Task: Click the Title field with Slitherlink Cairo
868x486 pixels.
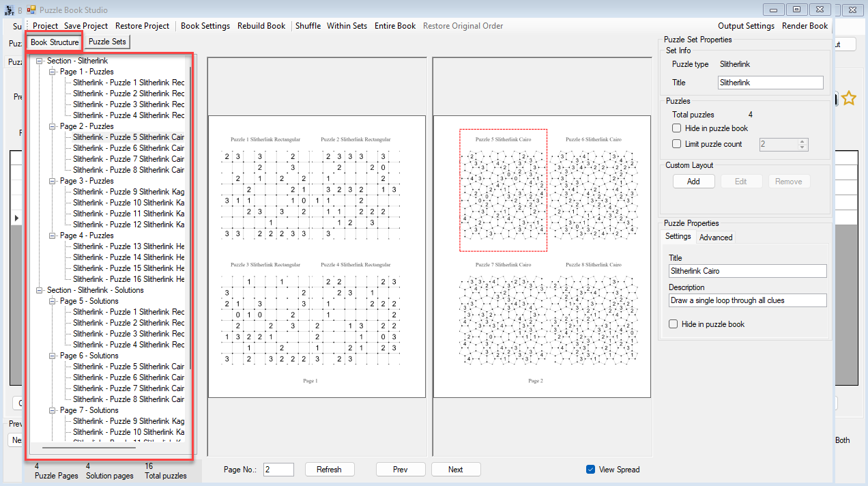Action: click(x=748, y=271)
